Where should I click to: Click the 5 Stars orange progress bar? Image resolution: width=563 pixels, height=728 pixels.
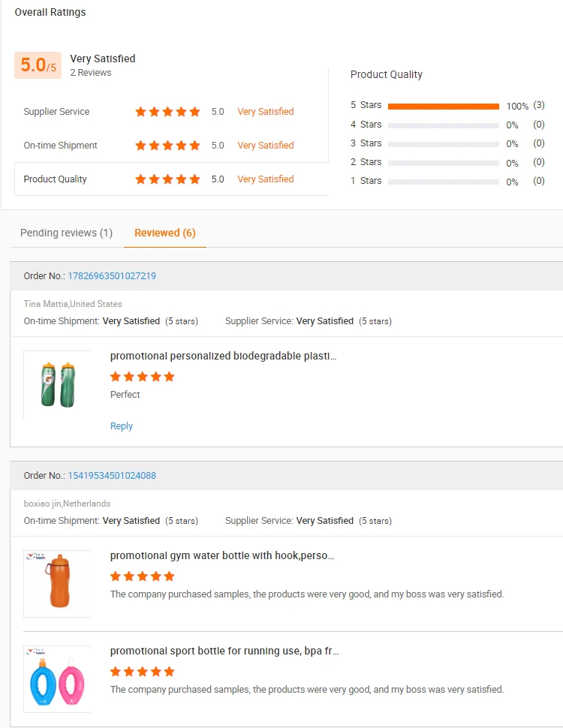tap(443, 107)
